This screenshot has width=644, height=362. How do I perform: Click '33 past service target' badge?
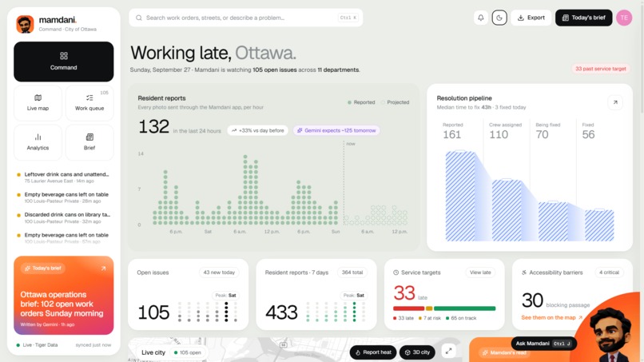601,69
